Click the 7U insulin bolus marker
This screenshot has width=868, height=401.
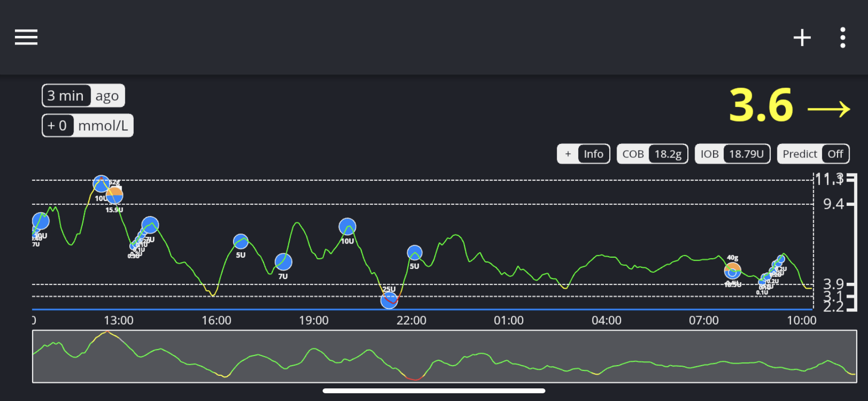(x=283, y=262)
